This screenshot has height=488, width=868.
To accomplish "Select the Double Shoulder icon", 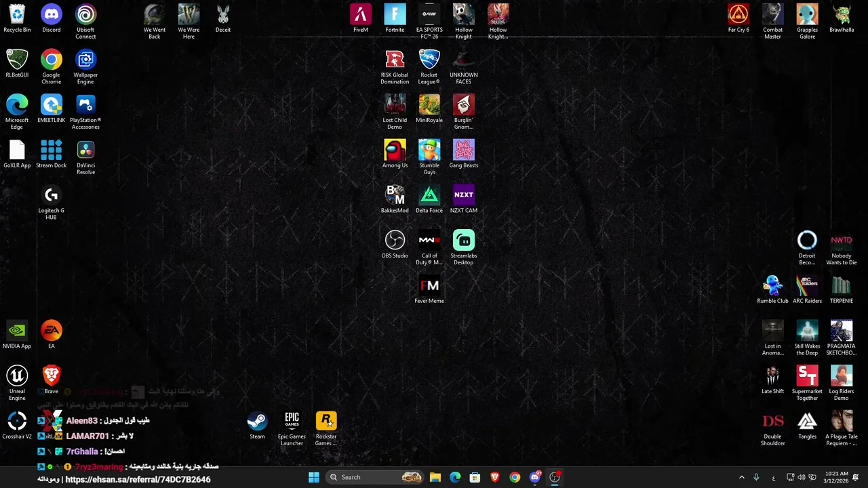I will 772,429.
